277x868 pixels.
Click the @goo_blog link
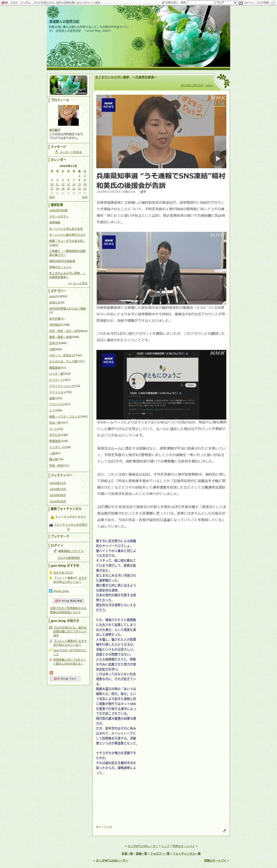tap(61, 591)
